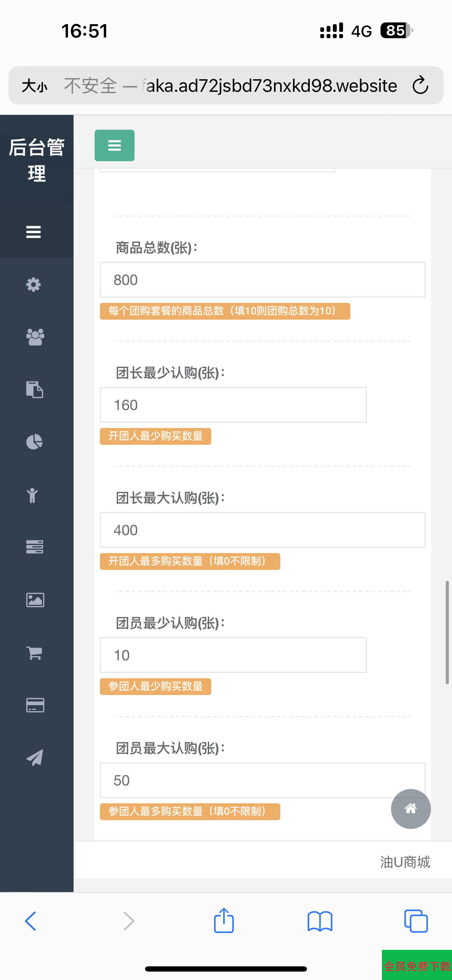Viewport: 452px width, 980px height.
Task: Toggle the green hamburger menu button
Action: [115, 145]
